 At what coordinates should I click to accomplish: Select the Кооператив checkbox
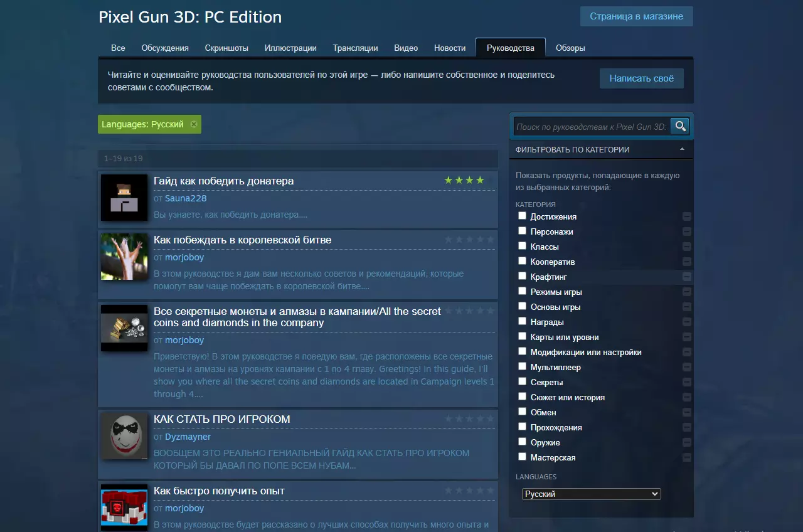point(522,261)
